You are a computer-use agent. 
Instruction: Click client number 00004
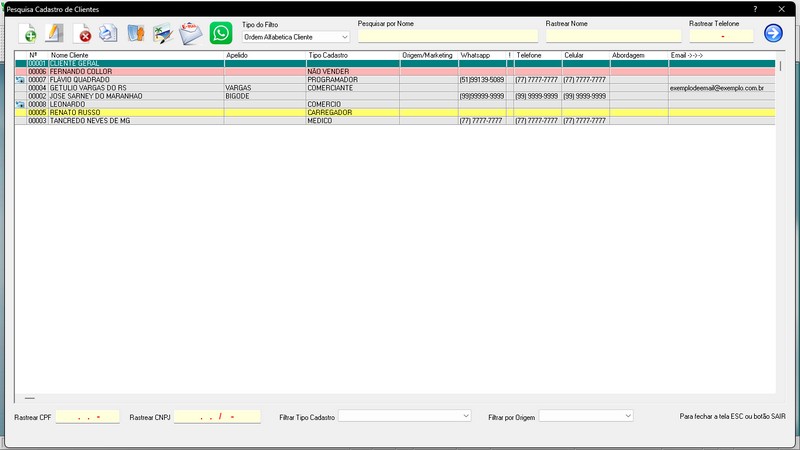(x=37, y=88)
